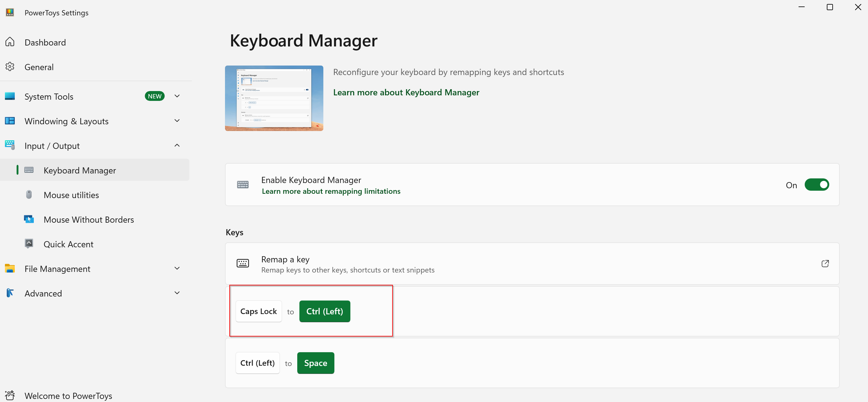Expand Advanced chevron
The width and height of the screenshot is (868, 402).
point(177,293)
